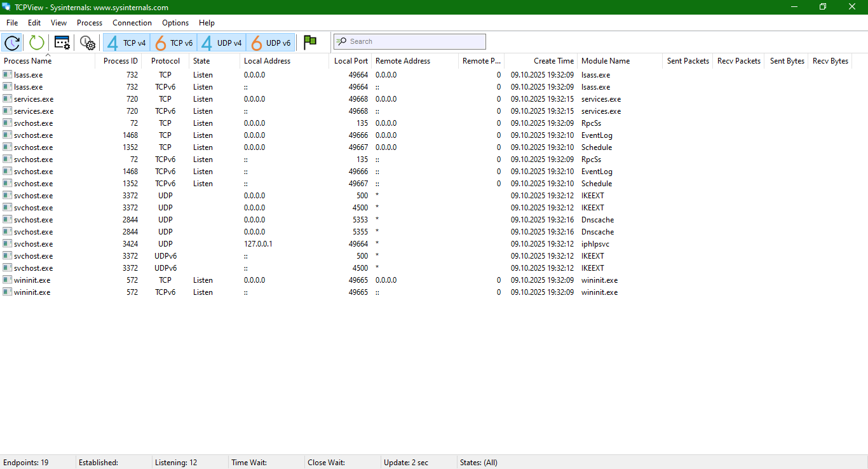Toggle the UDP v4 filter
868x469 pixels.
coord(221,43)
